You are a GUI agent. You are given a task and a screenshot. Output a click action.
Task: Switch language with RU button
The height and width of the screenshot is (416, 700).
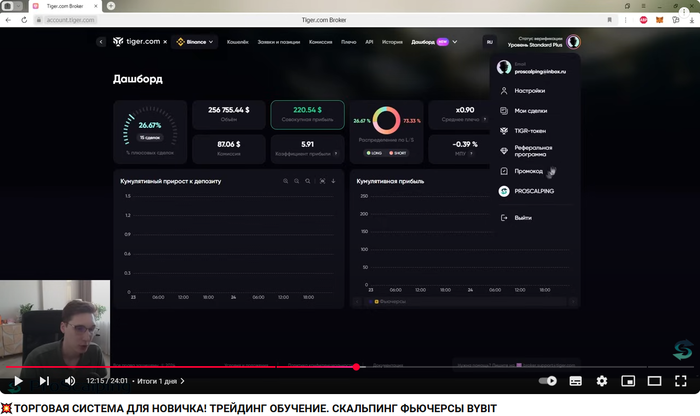click(x=490, y=42)
